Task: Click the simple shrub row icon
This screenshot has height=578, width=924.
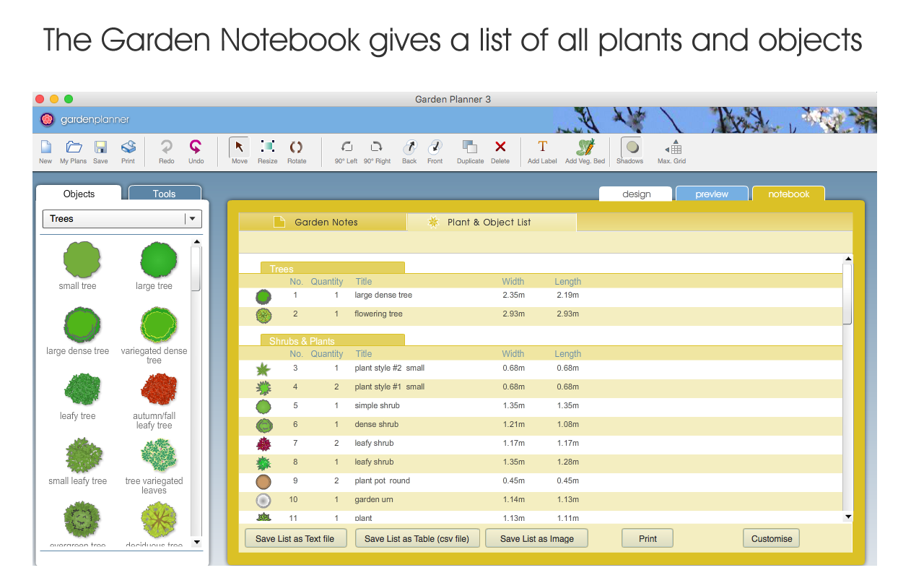Action: coord(263,406)
